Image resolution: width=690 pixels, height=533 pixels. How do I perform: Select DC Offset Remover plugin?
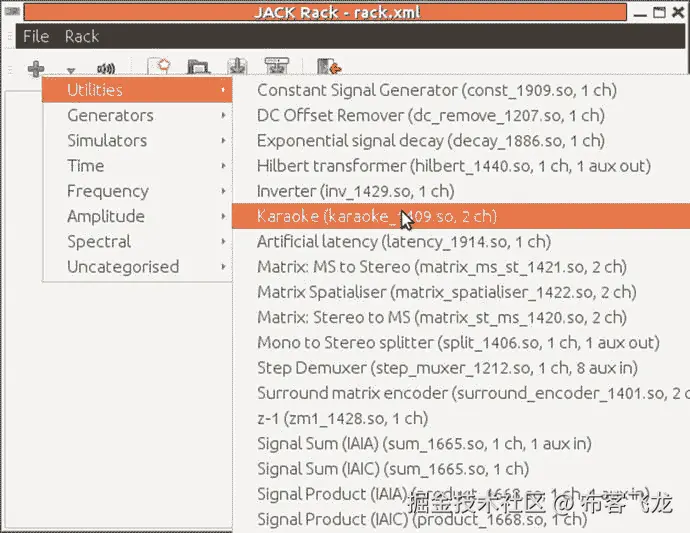[461, 115]
